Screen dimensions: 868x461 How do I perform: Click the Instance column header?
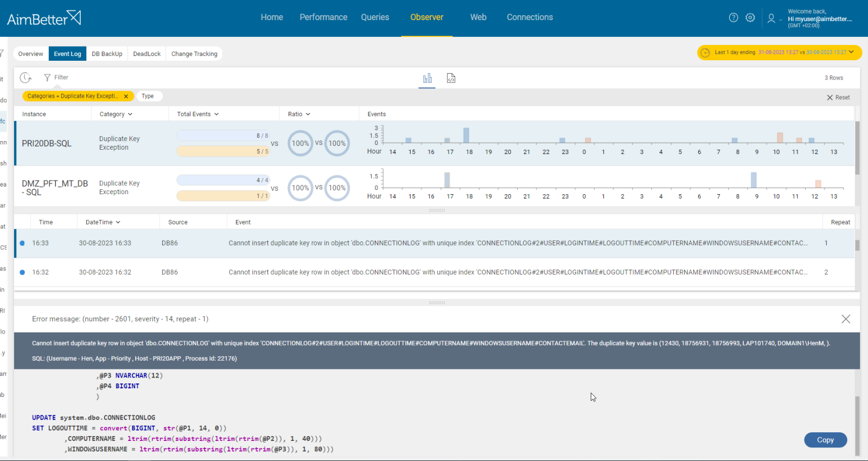click(x=34, y=114)
